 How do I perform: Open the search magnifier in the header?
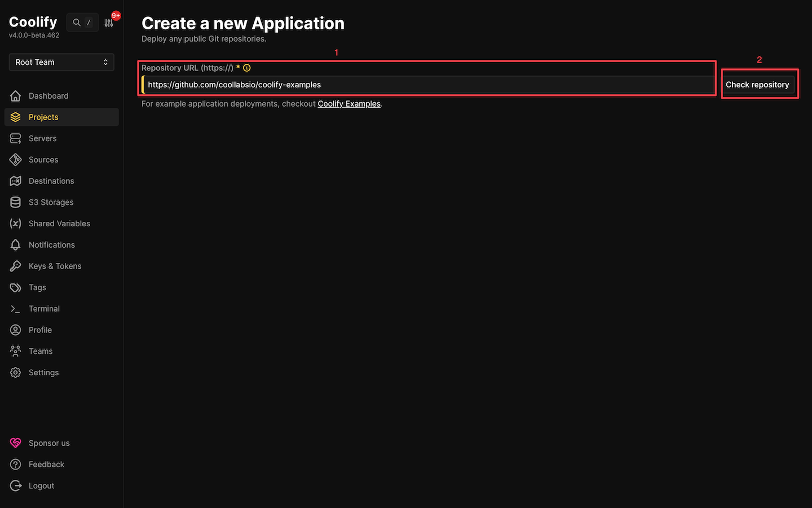pyautogui.click(x=76, y=22)
